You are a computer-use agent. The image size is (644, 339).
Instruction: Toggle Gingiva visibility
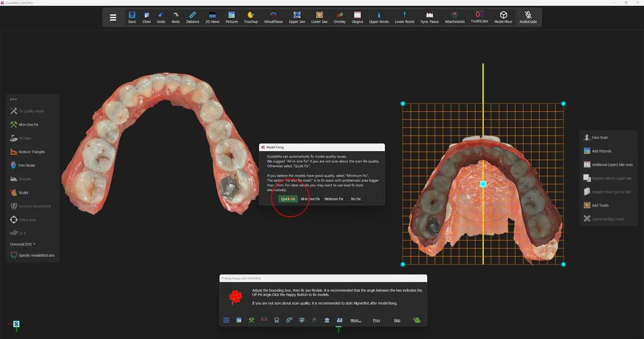(357, 18)
